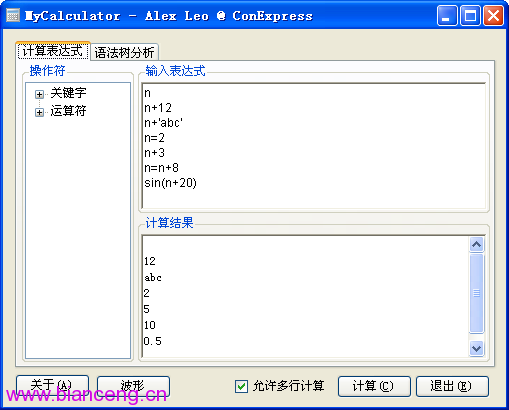Image resolution: width=509 pixels, height=410 pixels.
Task: Click the result value "2" in 计算结果
Action: (147, 293)
